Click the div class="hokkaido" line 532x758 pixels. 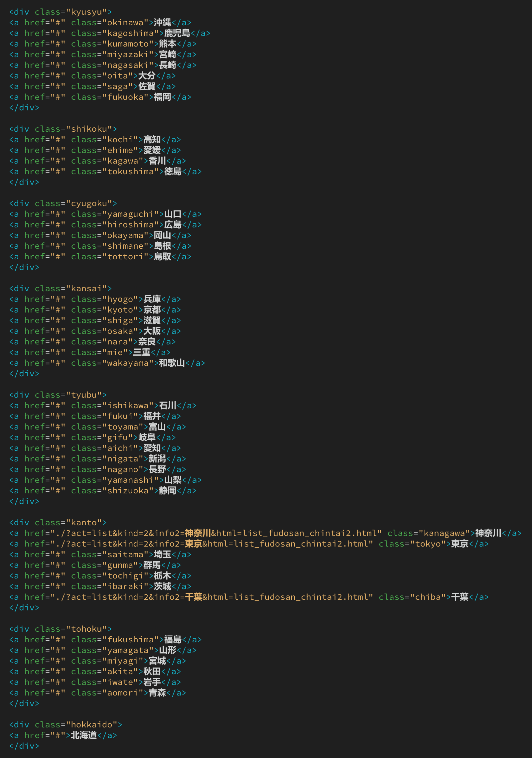pos(66,725)
